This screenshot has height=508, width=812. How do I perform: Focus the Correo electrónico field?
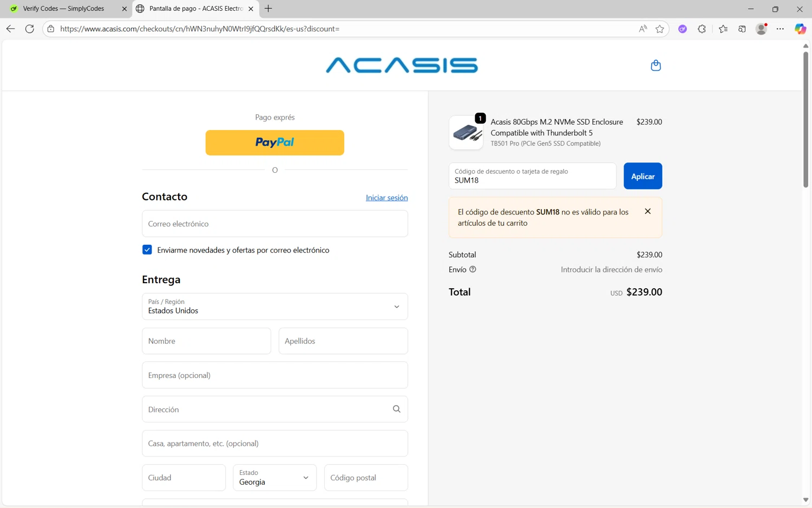[275, 224]
